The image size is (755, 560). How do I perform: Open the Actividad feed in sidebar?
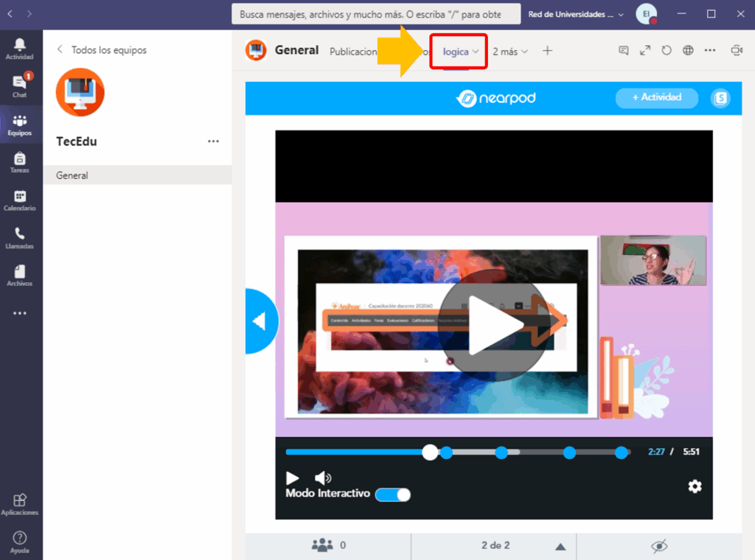(x=19, y=49)
